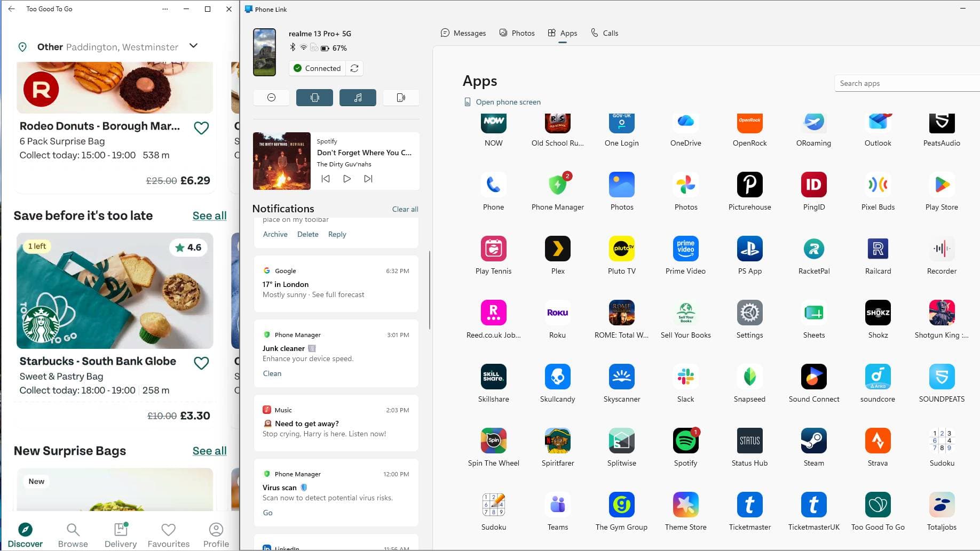Toggle phone vibrate mode button

pyautogui.click(x=314, y=98)
